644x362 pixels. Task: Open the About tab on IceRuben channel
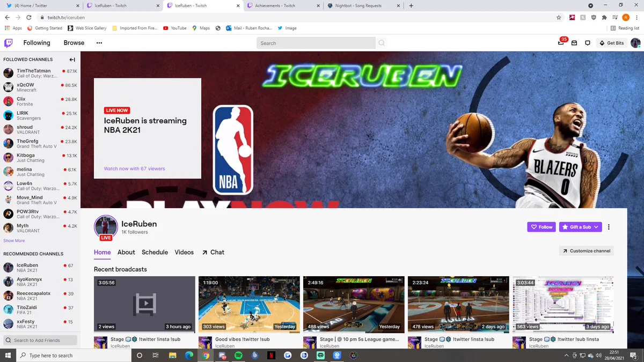pyautogui.click(x=126, y=252)
